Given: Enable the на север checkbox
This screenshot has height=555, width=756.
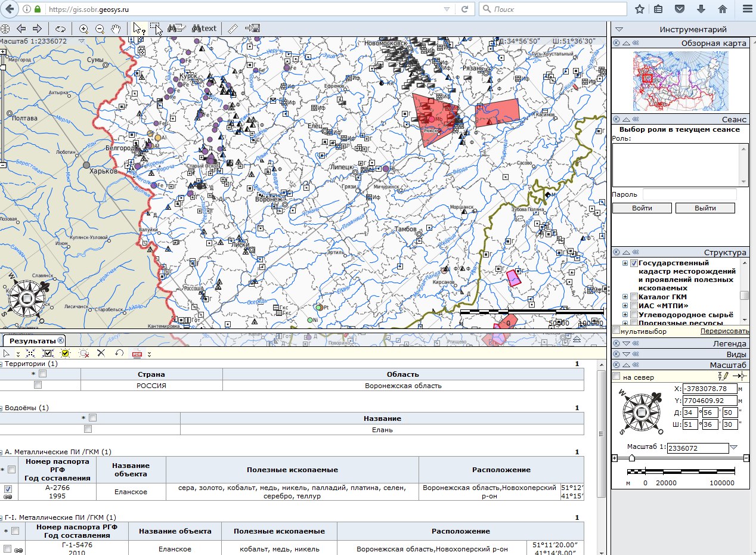Looking at the screenshot, I should click(616, 376).
